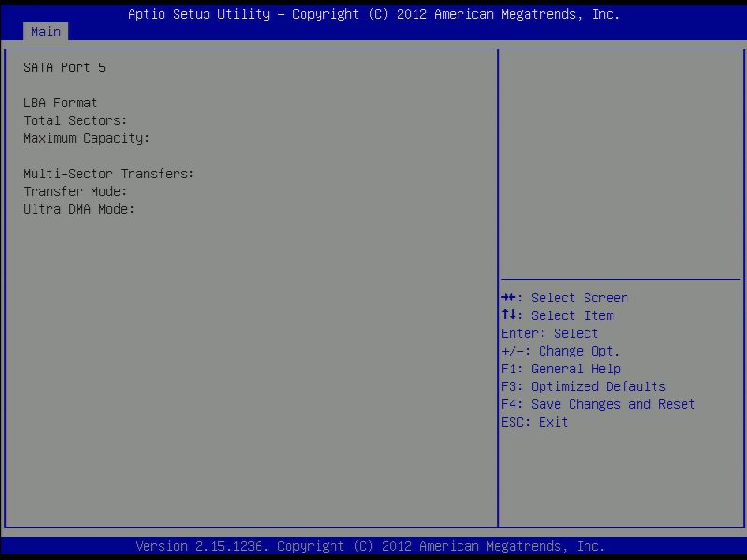Click the F3: Optimized Defaults hint
747x560 pixels.
583,386
